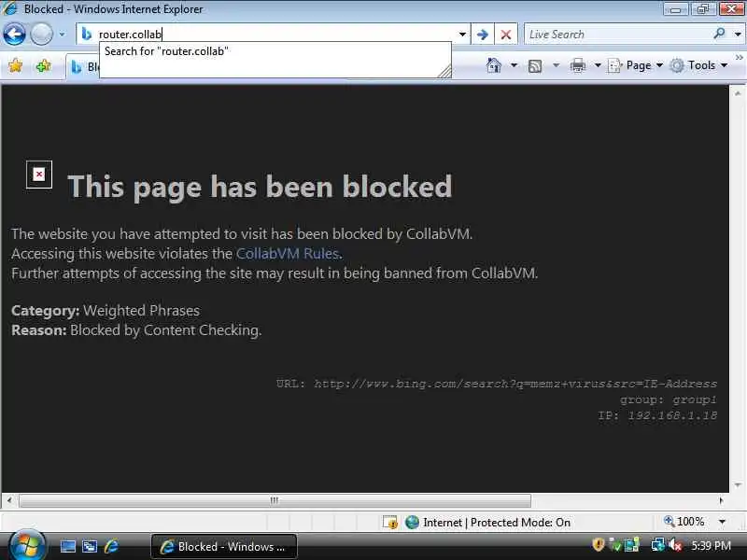Show more toolbar commands chevron
This screenshot has width=747, height=560.
(x=739, y=58)
